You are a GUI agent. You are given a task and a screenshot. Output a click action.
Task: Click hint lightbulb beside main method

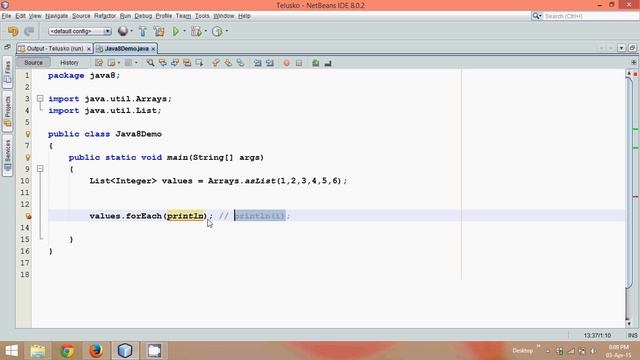[28, 157]
